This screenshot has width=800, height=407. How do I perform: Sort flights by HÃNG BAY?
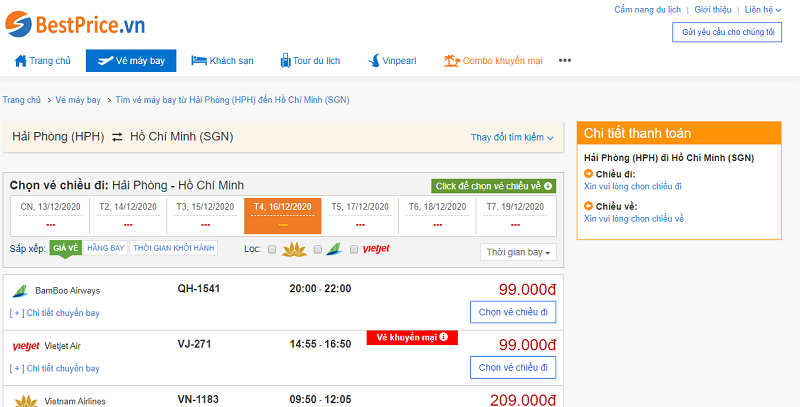tap(106, 248)
